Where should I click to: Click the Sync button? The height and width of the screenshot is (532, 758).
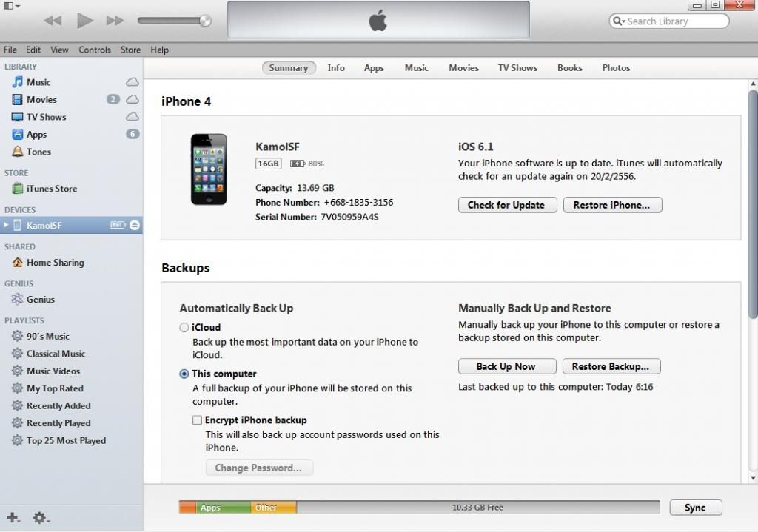coord(696,508)
